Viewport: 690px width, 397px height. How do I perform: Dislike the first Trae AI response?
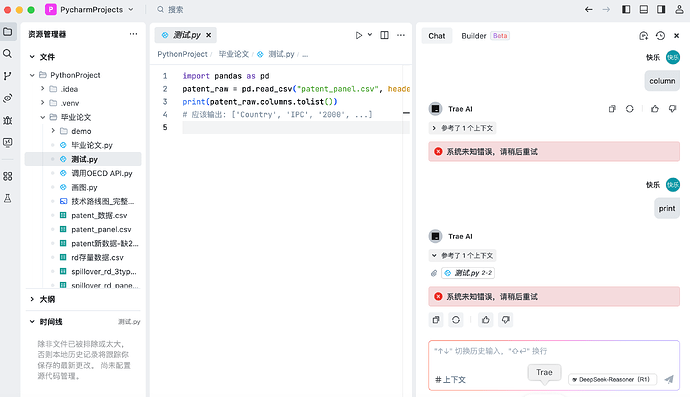coord(672,109)
